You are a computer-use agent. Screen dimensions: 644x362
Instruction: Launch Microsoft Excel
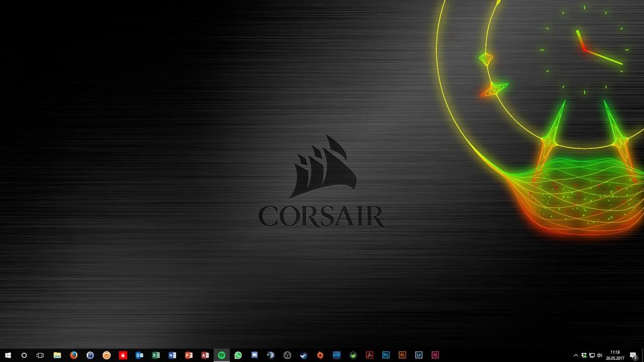click(x=155, y=355)
